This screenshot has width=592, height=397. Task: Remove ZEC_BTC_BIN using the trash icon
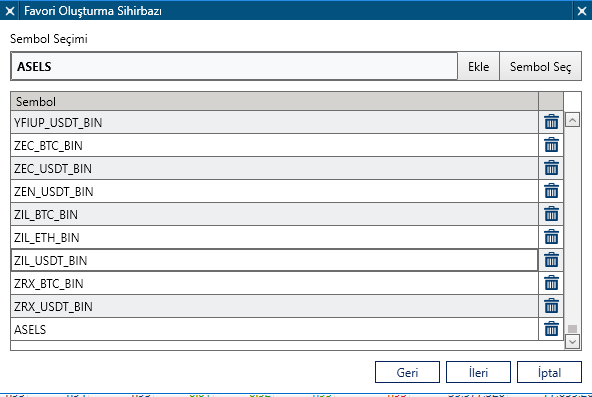[x=551, y=145]
